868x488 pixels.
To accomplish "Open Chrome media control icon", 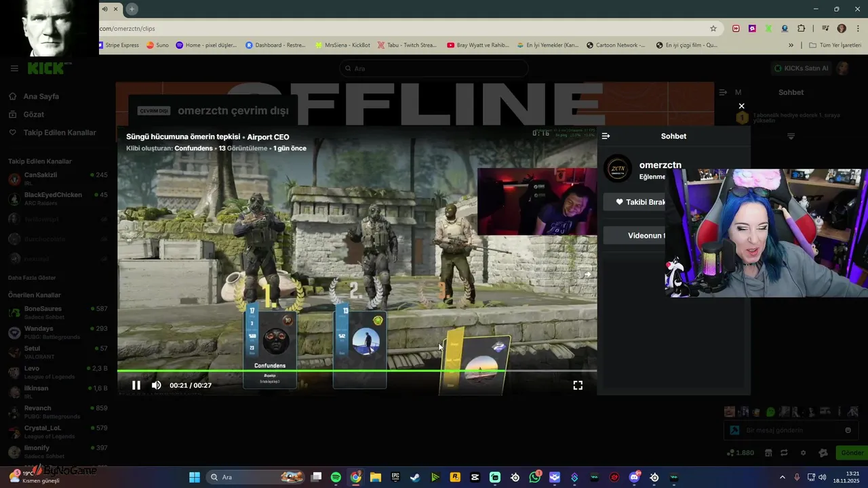I will [x=825, y=28].
